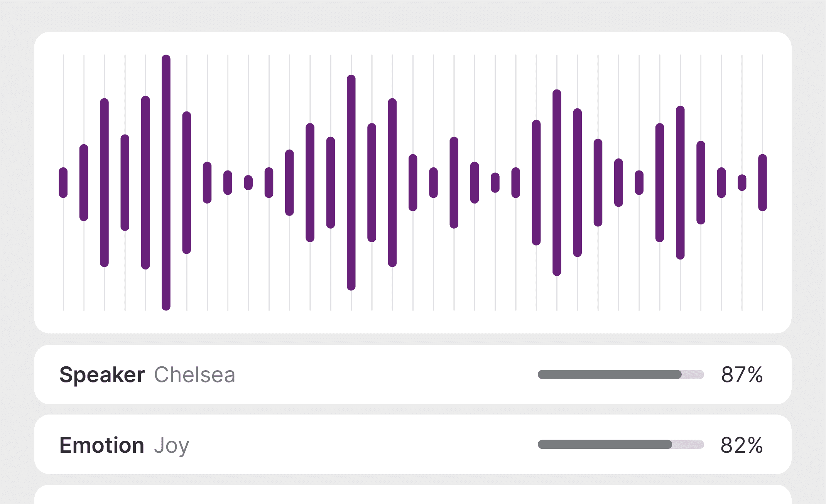
Task: Select the third waveform bar from the right
Action: (721, 182)
